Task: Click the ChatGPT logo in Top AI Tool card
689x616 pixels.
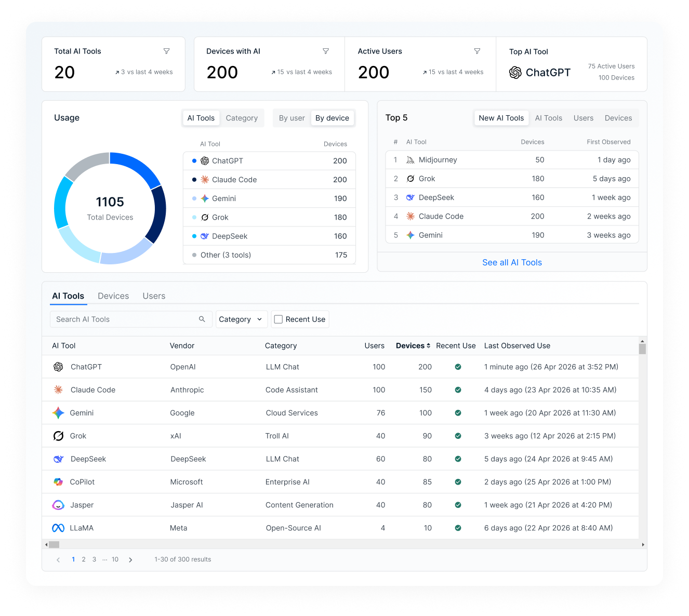Action: 515,73
